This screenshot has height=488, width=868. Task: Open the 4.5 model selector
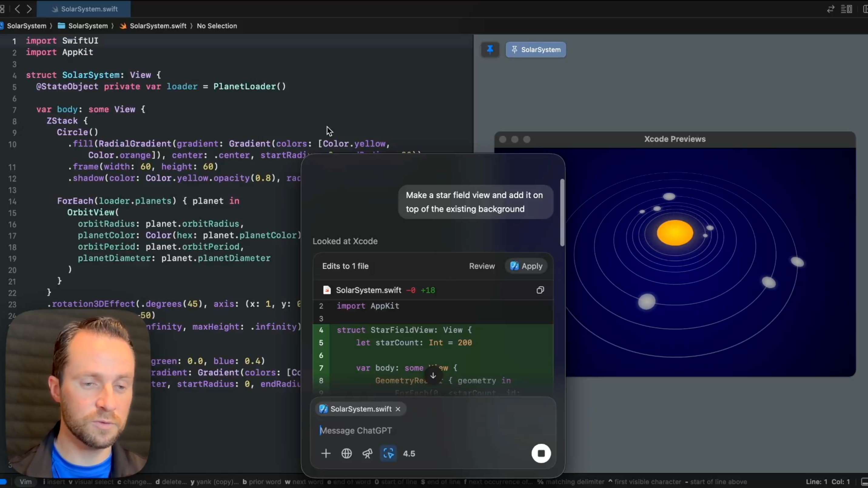tap(409, 454)
